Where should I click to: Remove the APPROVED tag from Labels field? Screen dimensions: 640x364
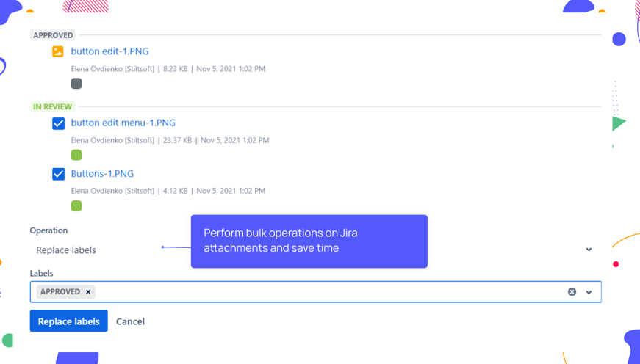tap(88, 292)
